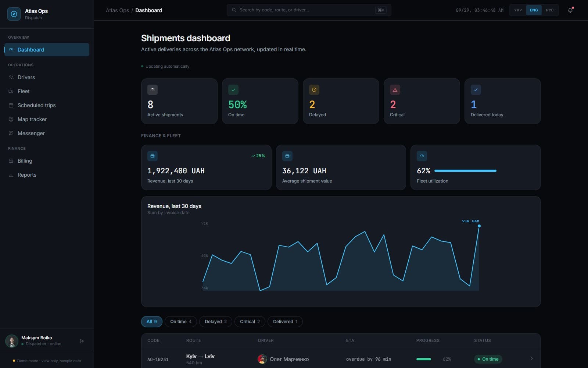The height and width of the screenshot is (368, 588).
Task: Open the Delivered today stat card
Action: [503, 101]
